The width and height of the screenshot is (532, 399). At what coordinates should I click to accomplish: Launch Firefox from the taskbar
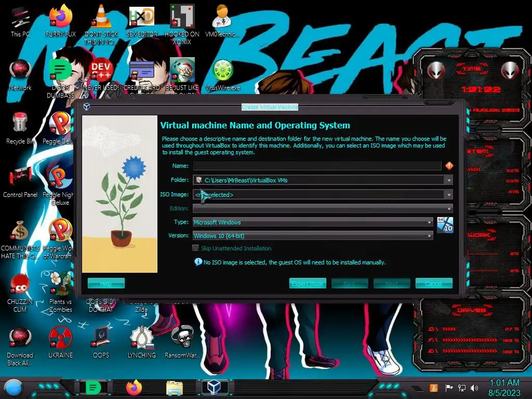(x=134, y=388)
